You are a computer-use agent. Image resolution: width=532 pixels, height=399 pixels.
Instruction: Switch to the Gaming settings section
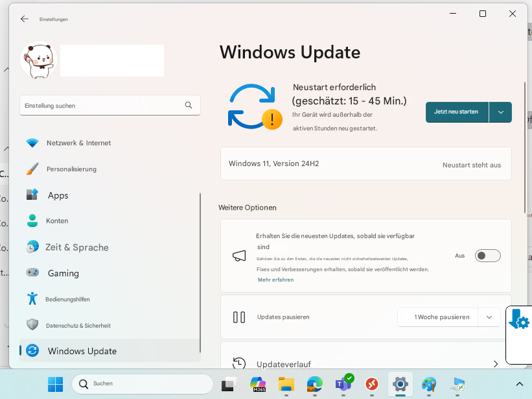33,272
